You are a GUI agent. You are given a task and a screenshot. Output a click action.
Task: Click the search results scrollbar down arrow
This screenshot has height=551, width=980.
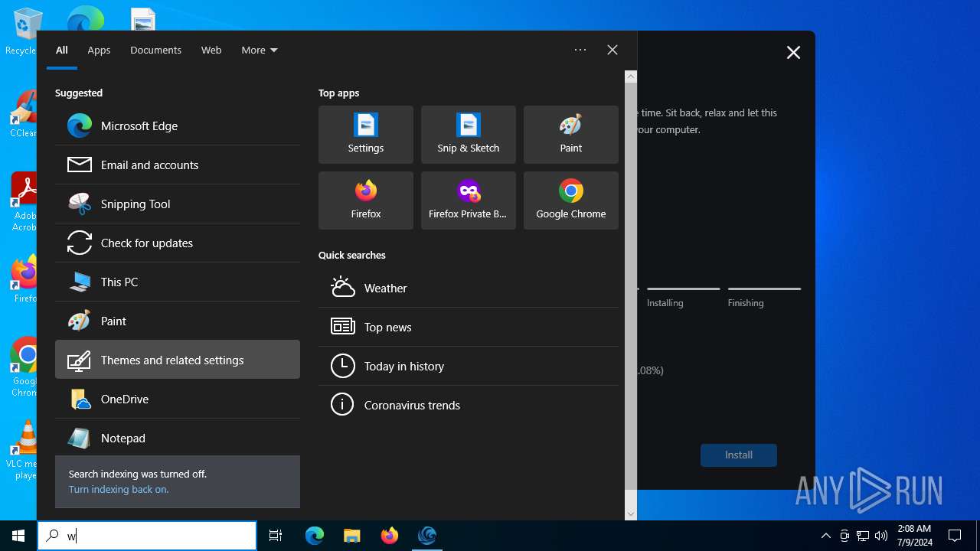[631, 514]
